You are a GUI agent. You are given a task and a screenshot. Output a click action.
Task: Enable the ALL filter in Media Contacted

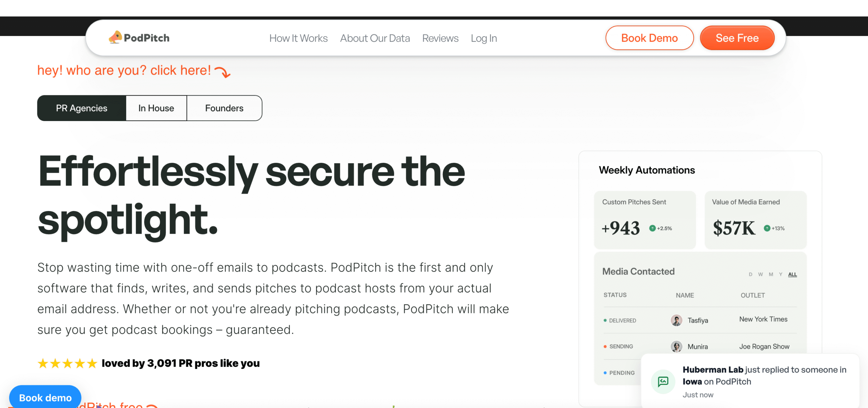(793, 274)
